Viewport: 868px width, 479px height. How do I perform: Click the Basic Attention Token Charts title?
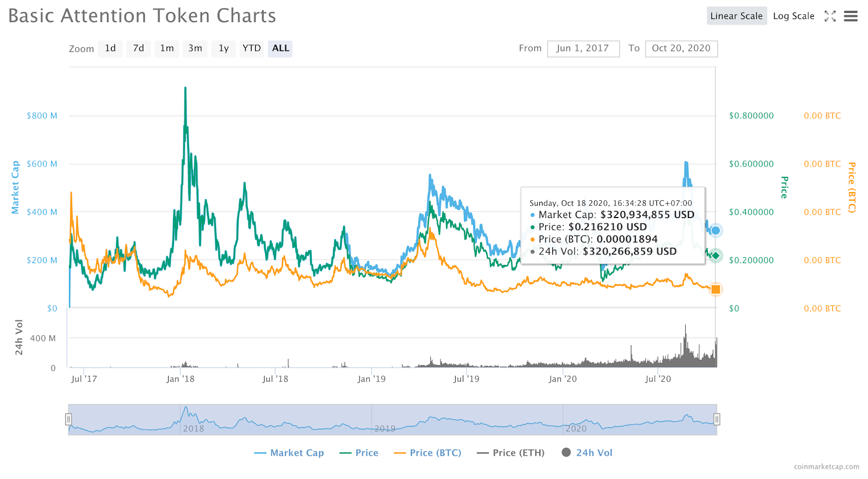[142, 16]
